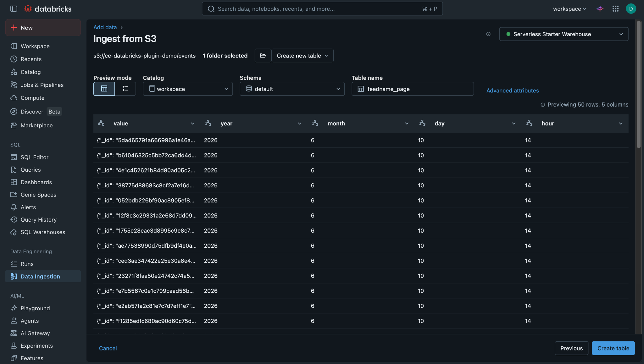The width and height of the screenshot is (644, 364).
Task: Click the Data Ingestion sidebar icon
Action: pos(14,276)
